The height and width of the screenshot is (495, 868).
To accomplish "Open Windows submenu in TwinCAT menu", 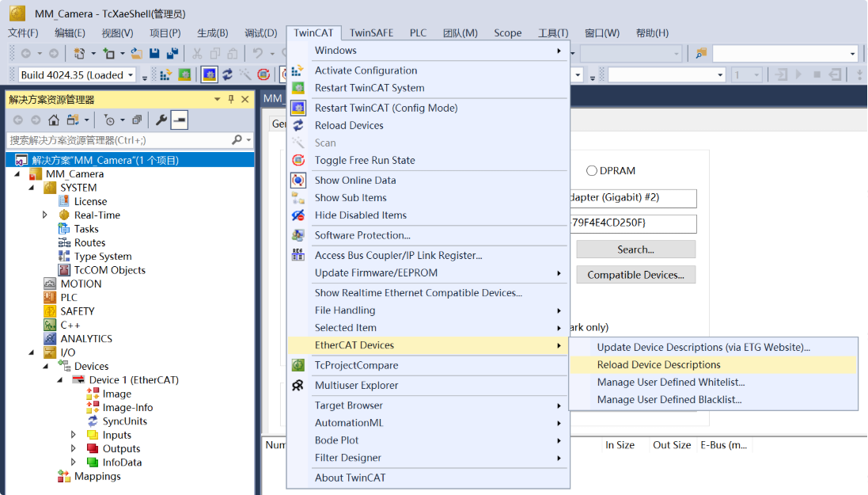I will (428, 51).
